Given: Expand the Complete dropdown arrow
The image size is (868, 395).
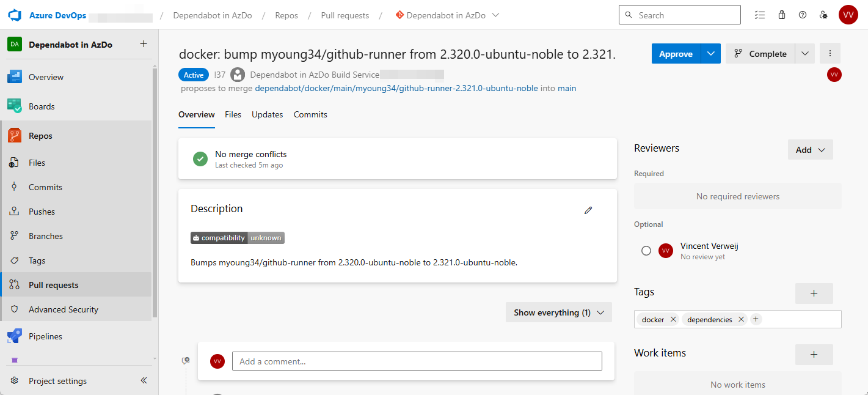Looking at the screenshot, I should (x=805, y=54).
